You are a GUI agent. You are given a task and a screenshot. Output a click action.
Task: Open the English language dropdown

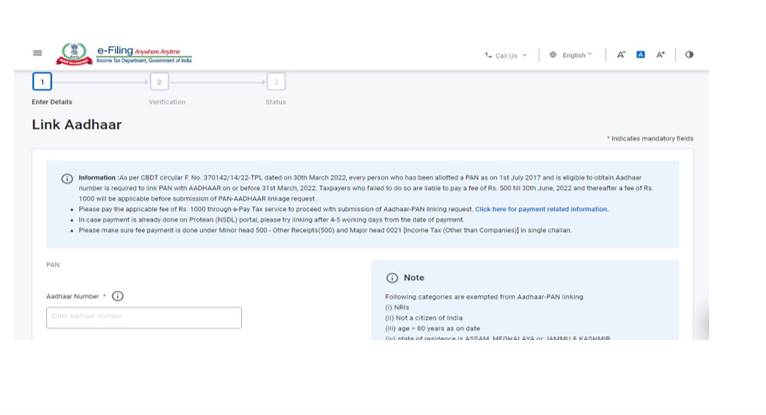(x=576, y=55)
